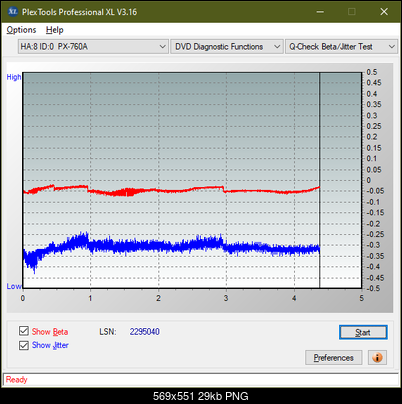Click the Low label on jitter axis
The image size is (402, 404).
point(14,286)
